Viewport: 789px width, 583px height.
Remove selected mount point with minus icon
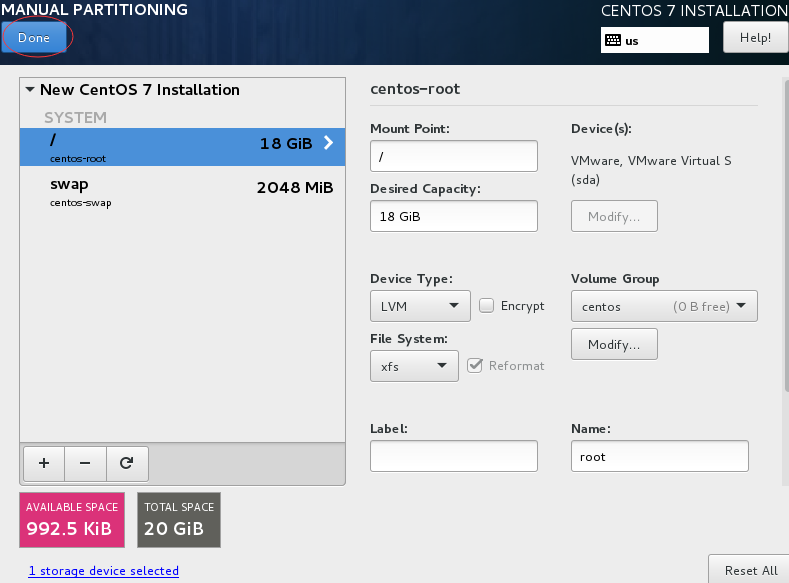click(85, 463)
